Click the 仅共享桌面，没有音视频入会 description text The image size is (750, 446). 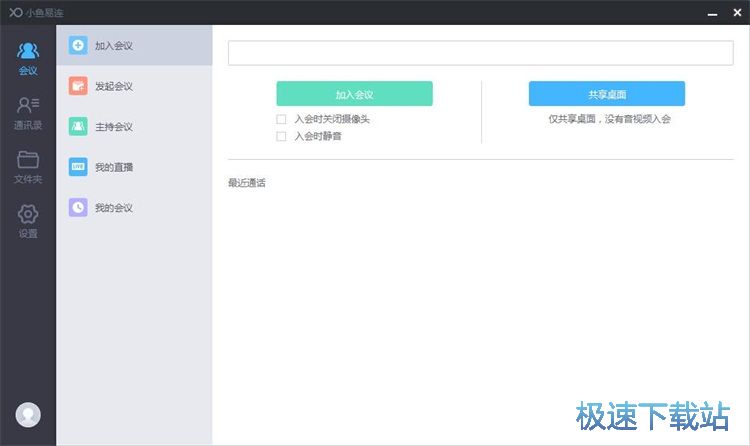(609, 119)
